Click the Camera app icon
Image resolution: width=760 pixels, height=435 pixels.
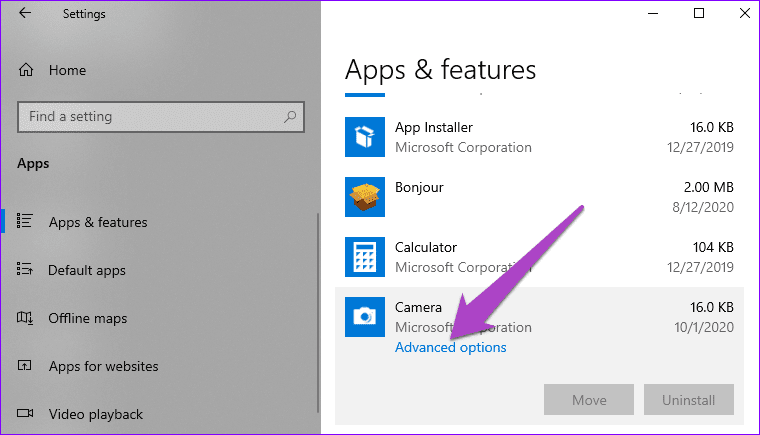pos(365,317)
